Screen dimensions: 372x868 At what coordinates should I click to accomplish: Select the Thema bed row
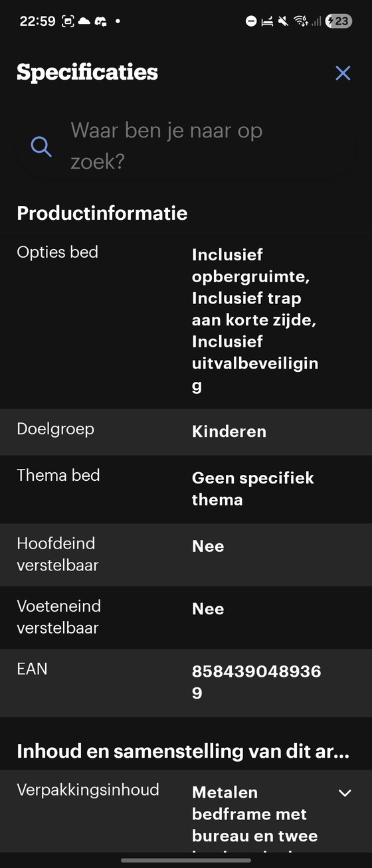coord(186,489)
